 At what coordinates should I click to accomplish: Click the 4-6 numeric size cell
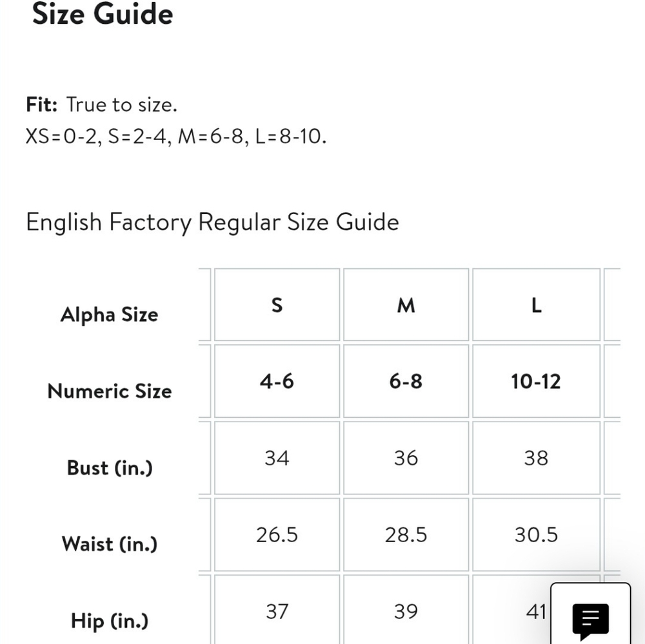[x=277, y=381]
